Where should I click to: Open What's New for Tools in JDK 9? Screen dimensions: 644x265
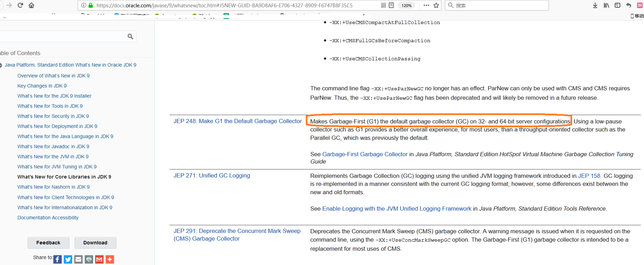[x=50, y=106]
